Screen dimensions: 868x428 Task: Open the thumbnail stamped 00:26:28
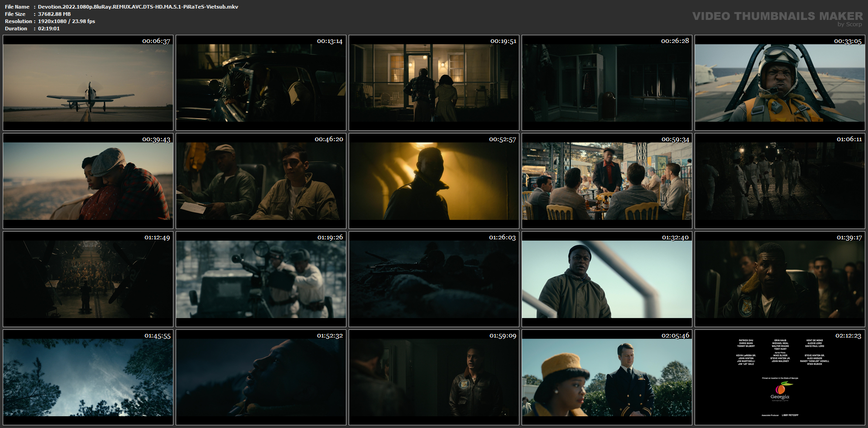coord(607,83)
